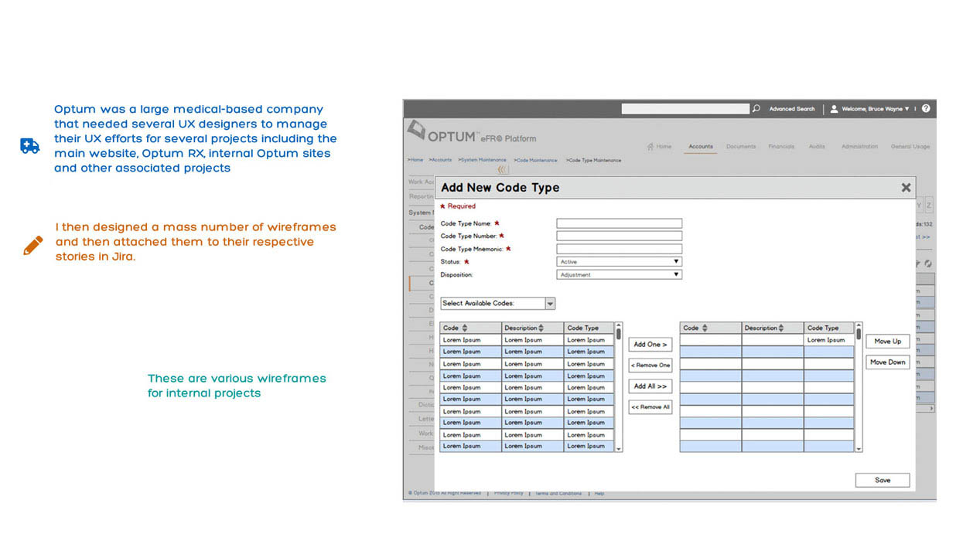Image resolution: width=980 pixels, height=551 pixels.
Task: Click the search magnifier icon
Action: 756,109
